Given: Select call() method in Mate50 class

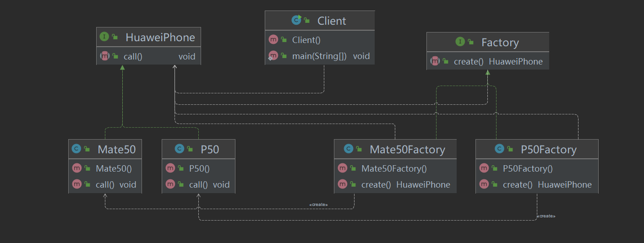Looking at the screenshot, I should (x=105, y=185).
